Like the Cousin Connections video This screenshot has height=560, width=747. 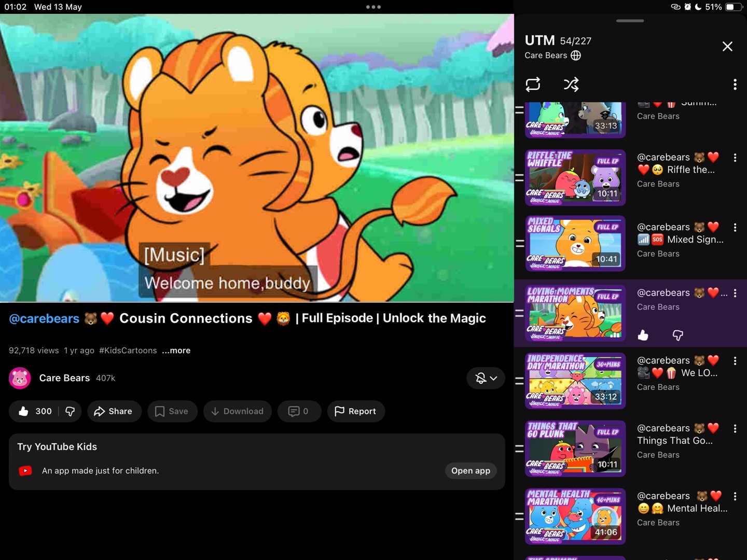click(35, 411)
